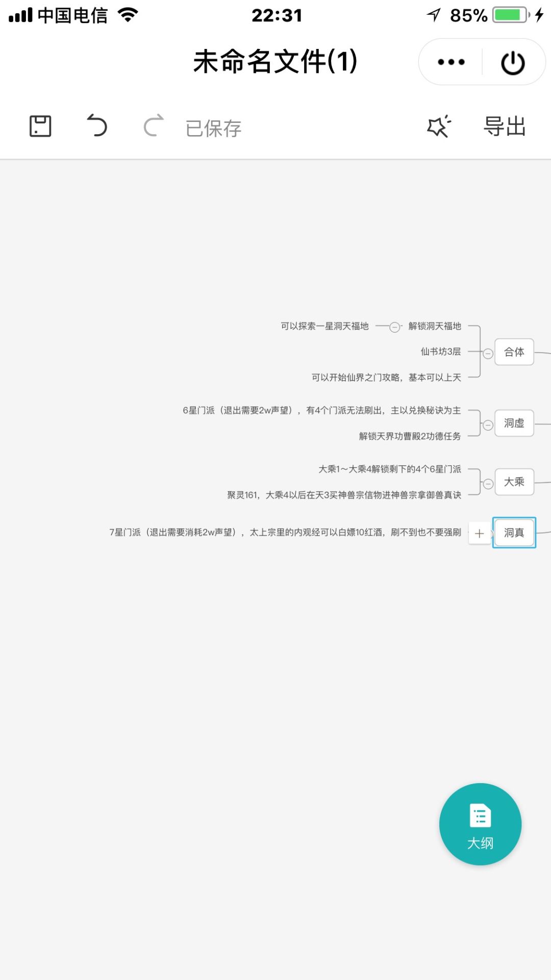The width and height of the screenshot is (551, 980).
Task: Collapse the 解锁洞天福地 branch
Action: 394,327
